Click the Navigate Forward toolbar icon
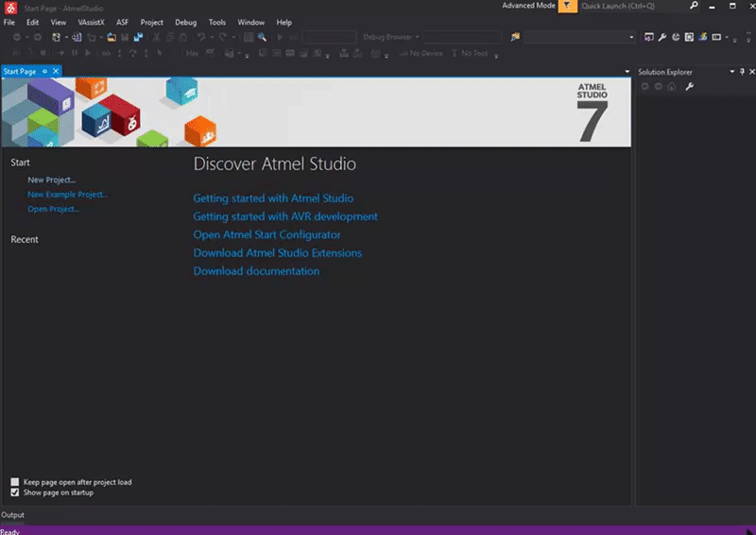The height and width of the screenshot is (535, 756). coord(37,37)
